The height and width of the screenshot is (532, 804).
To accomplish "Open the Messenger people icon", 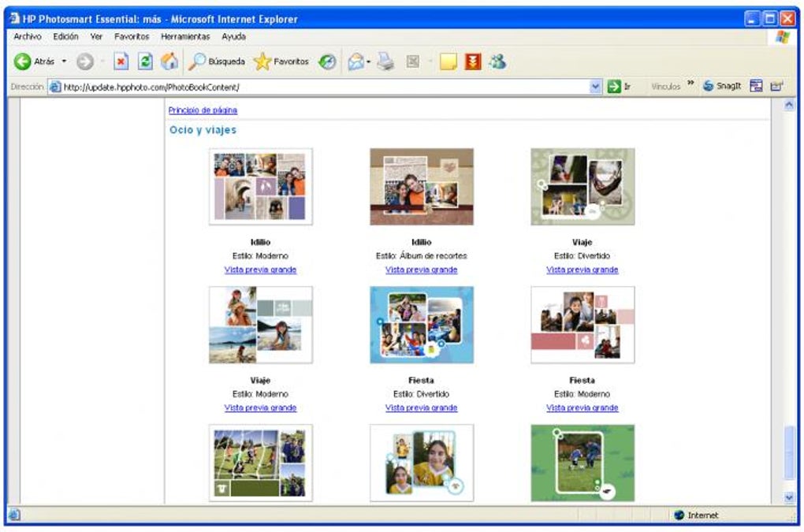I will [497, 61].
